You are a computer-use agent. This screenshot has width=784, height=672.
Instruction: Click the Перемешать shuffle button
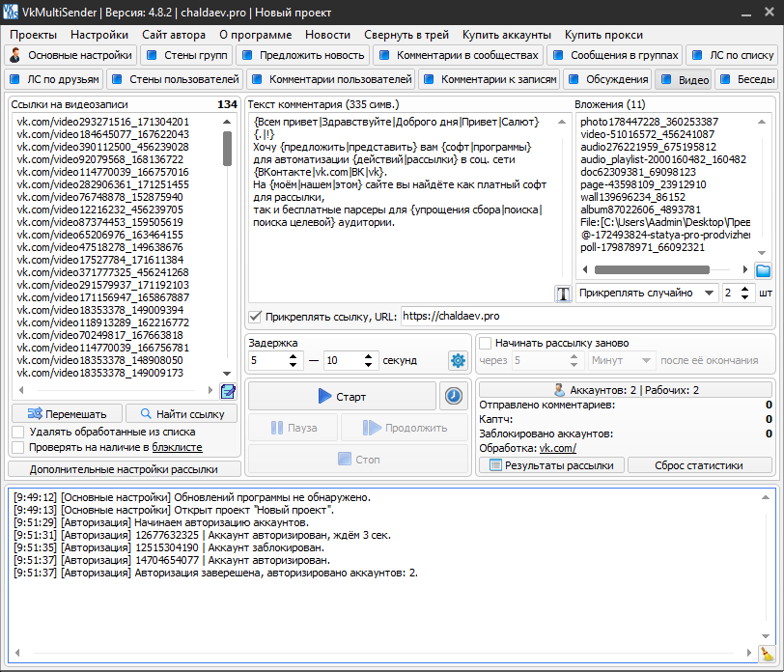67,414
